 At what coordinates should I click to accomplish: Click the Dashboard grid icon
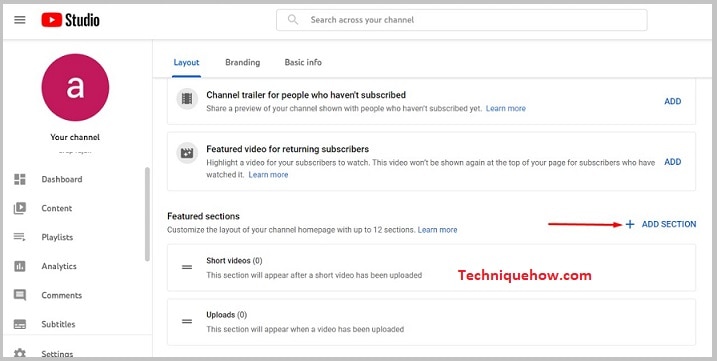click(x=20, y=179)
